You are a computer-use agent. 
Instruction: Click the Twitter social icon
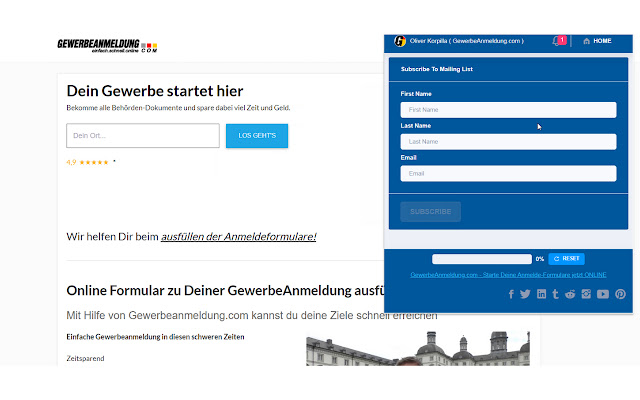click(x=525, y=294)
